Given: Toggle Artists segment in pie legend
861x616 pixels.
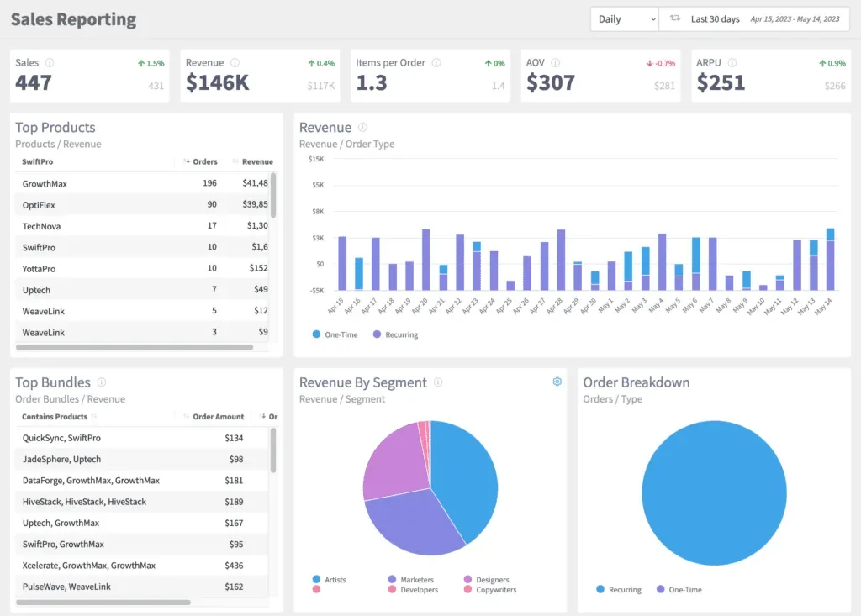Looking at the screenshot, I should pyautogui.click(x=330, y=579).
